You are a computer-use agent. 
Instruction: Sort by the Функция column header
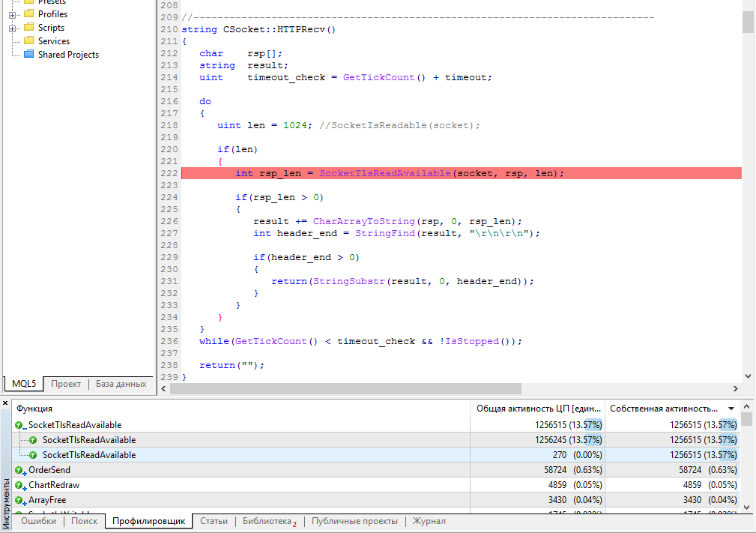[241, 409]
